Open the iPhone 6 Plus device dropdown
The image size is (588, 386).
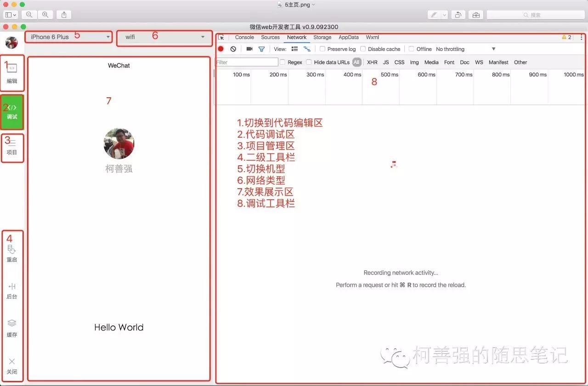tap(69, 37)
